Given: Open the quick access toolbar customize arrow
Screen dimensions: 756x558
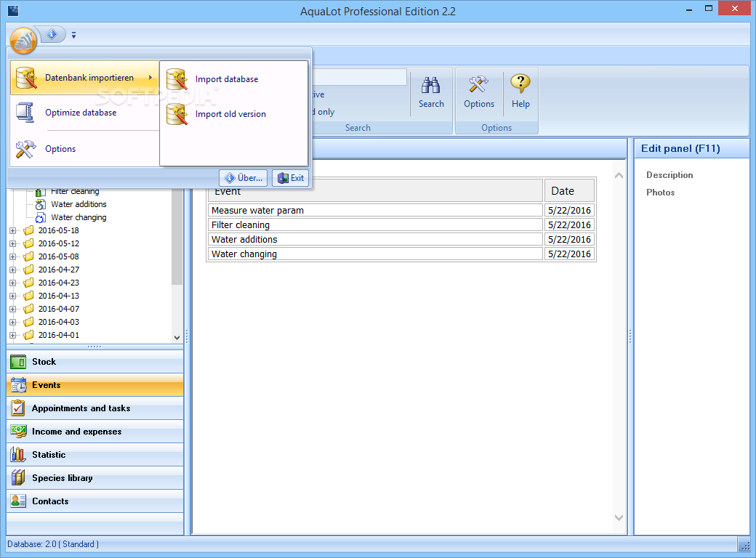Looking at the screenshot, I should (73, 35).
